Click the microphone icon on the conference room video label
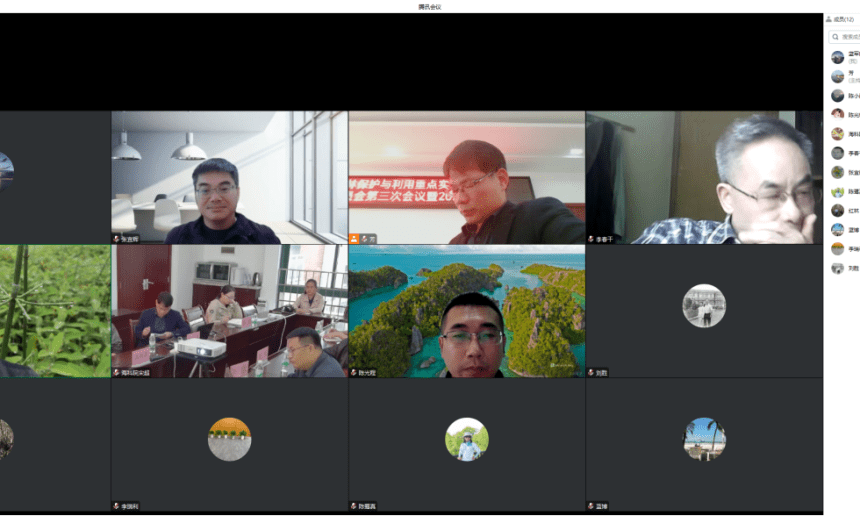Image resolution: width=860 pixels, height=516 pixels. (117, 372)
